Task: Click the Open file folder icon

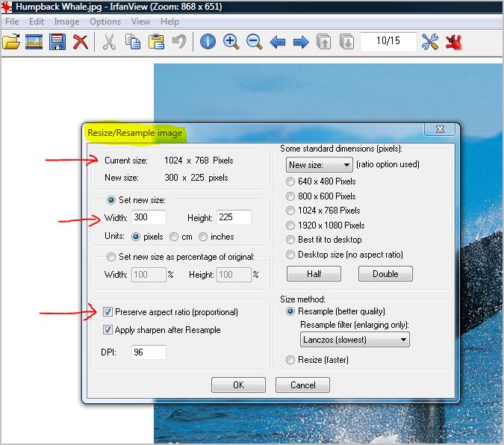Action: tap(11, 42)
